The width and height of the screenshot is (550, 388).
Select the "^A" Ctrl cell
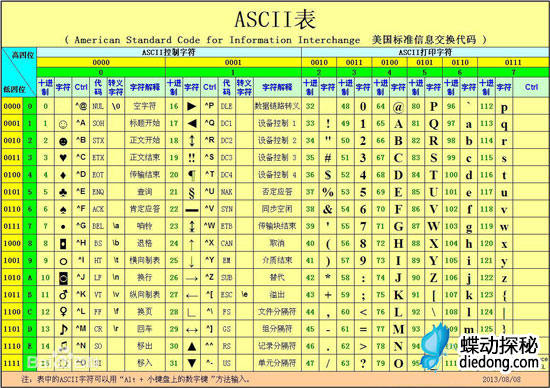pos(81,123)
